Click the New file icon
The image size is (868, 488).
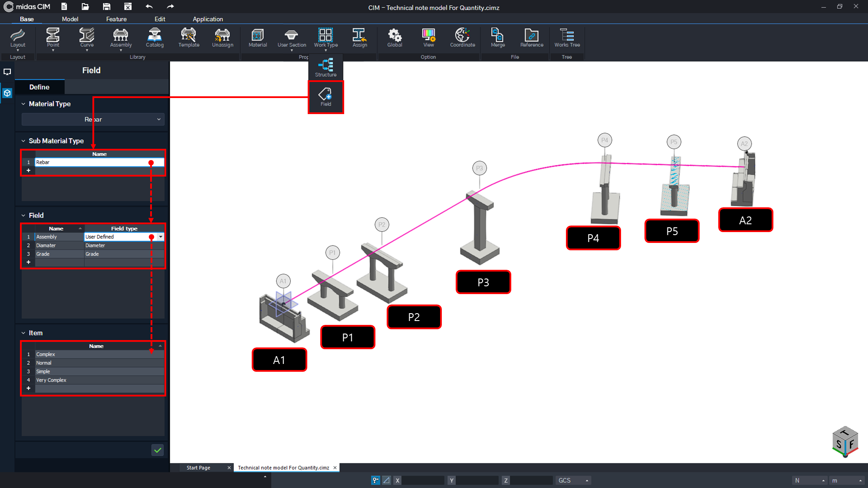tap(64, 7)
